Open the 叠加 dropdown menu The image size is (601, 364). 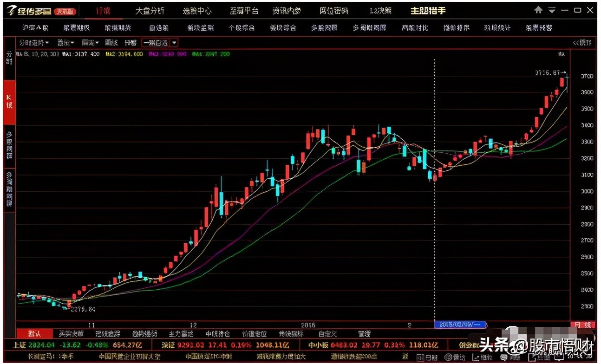(x=65, y=43)
